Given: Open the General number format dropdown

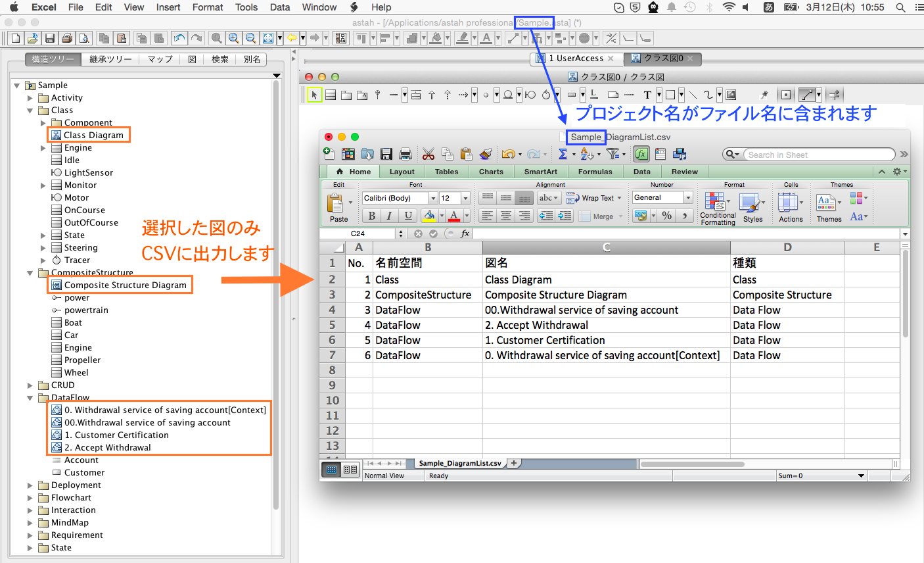Looking at the screenshot, I should (688, 197).
